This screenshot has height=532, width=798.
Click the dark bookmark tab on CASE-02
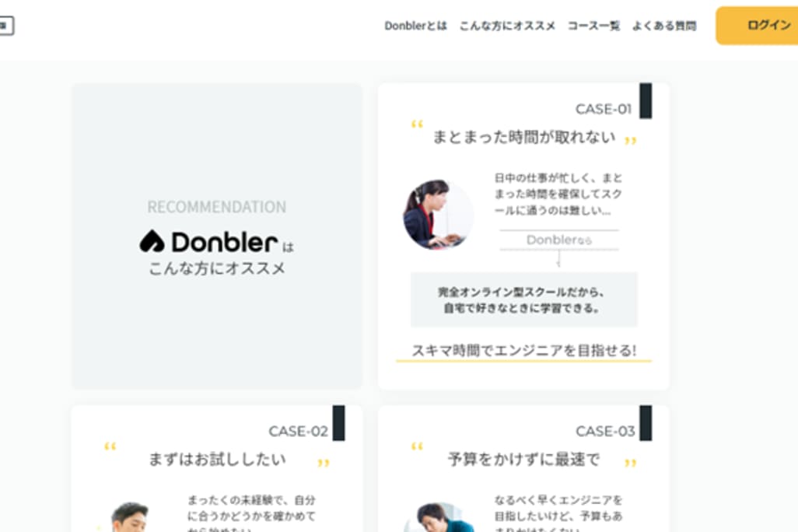[338, 423]
